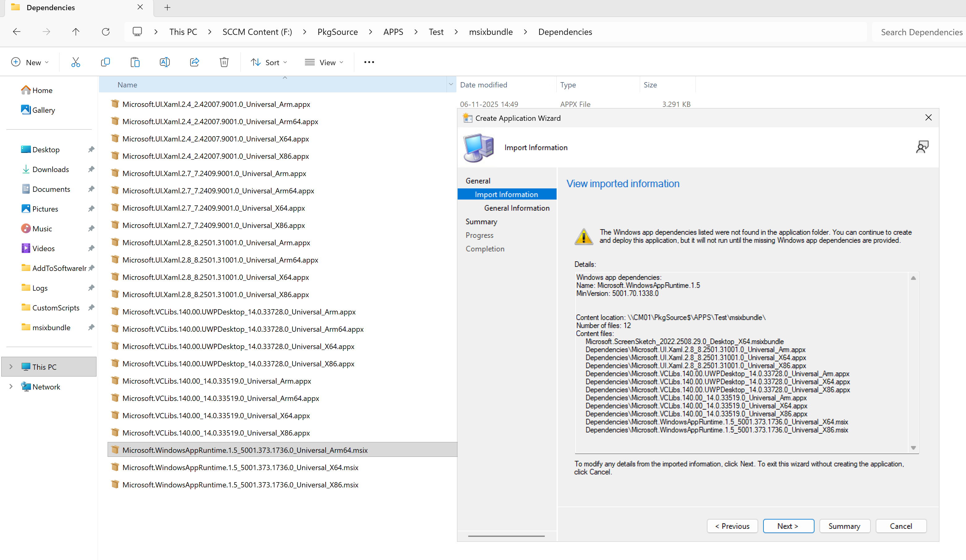The image size is (966, 560).
Task: Click the Delete trash can icon
Action: (x=224, y=62)
